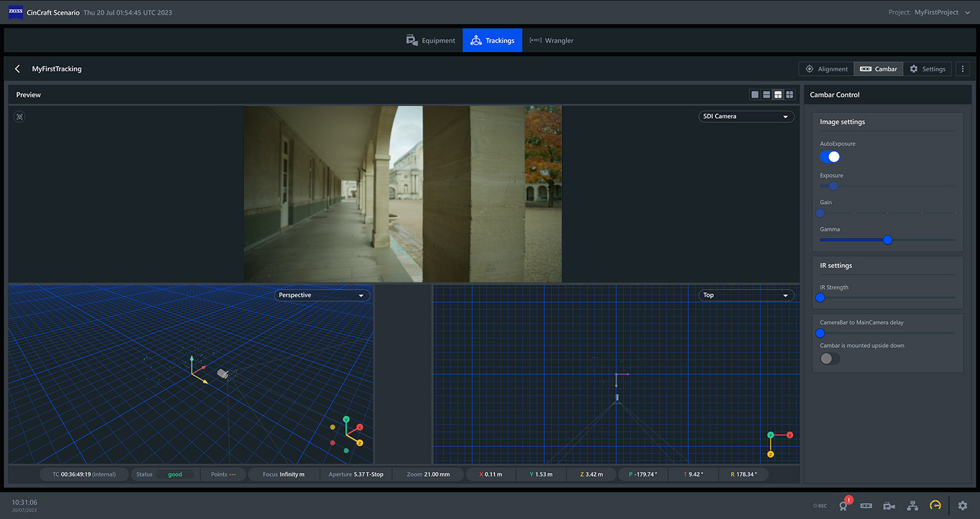Image resolution: width=980 pixels, height=519 pixels.
Task: Open the single view layout icon
Action: pyautogui.click(x=755, y=94)
